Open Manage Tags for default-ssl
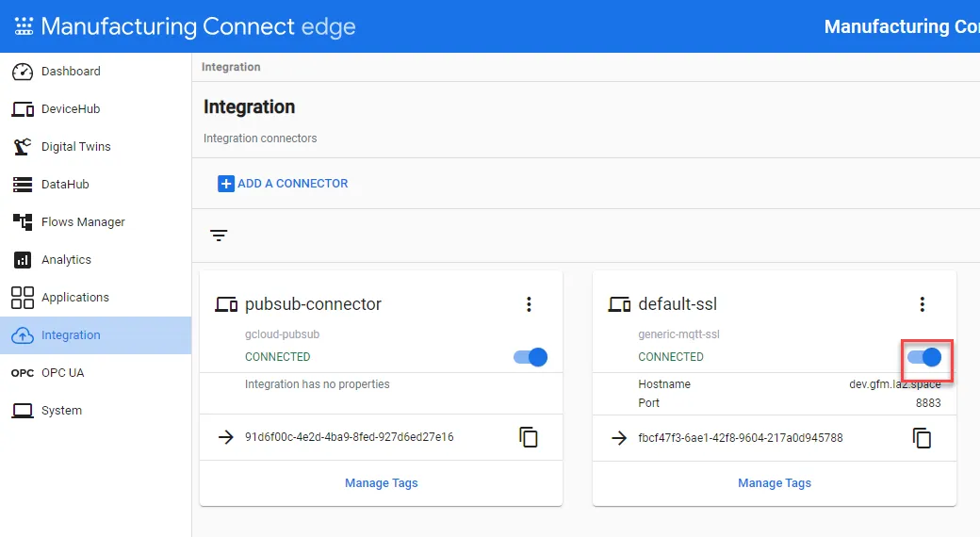The image size is (980, 537). coord(775,483)
